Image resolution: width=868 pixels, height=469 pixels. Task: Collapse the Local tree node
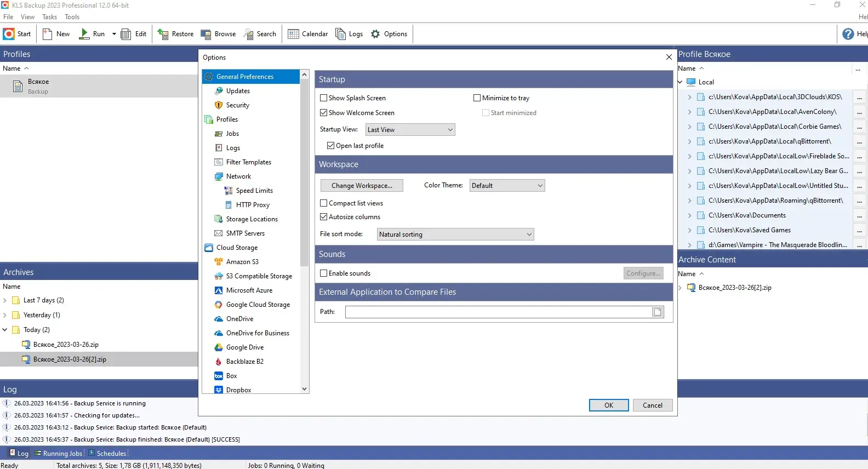coord(681,82)
